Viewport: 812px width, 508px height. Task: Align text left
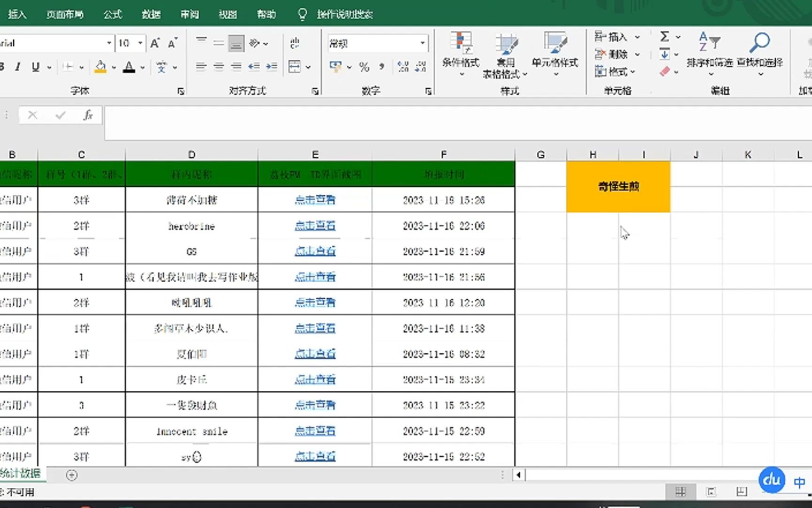(x=201, y=67)
